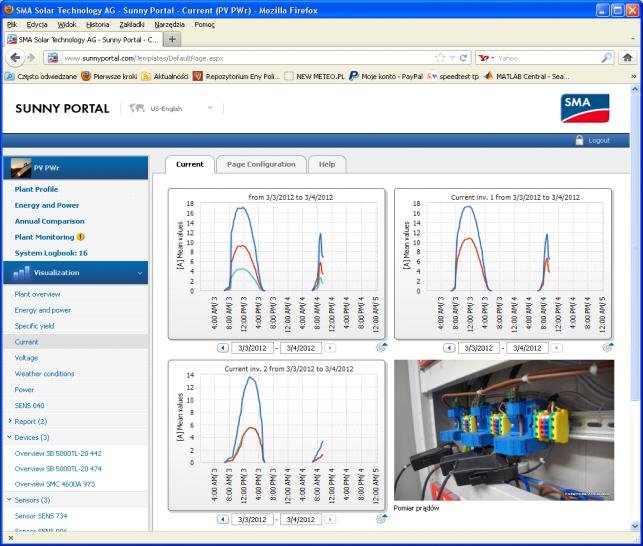This screenshot has width=643, height=546.
Task: Open the Pomoc menu
Action: point(204,25)
